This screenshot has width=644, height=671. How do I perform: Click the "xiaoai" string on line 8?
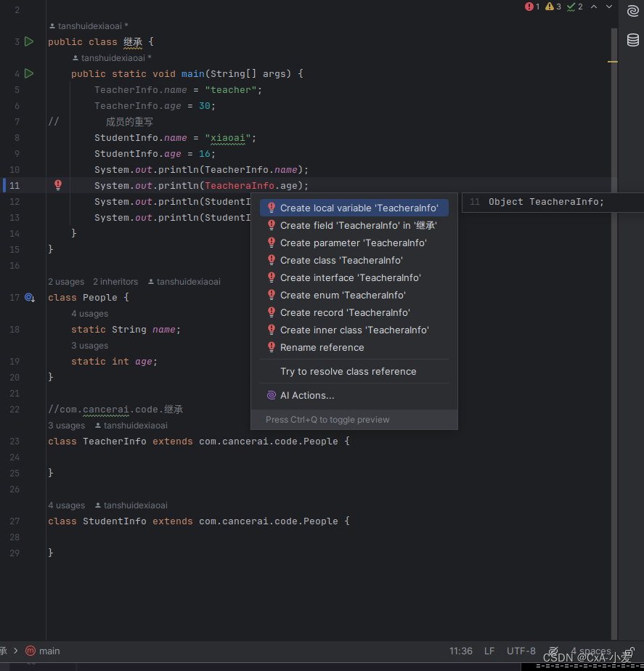pyautogui.click(x=228, y=138)
